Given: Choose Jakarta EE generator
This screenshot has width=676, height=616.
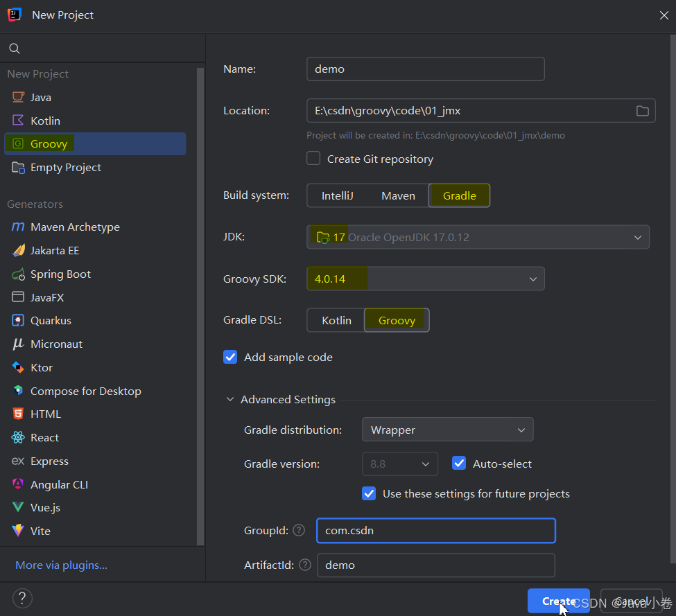Looking at the screenshot, I should coord(95,250).
